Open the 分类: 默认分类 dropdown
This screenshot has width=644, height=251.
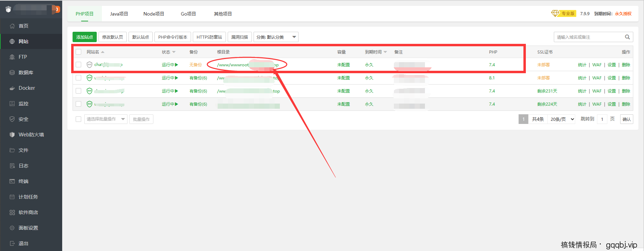point(276,37)
